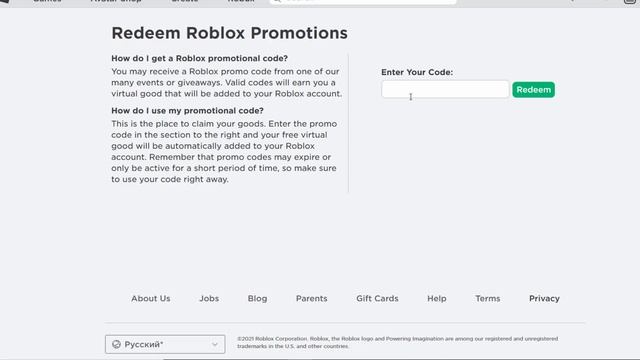Go to the Gift Cards page link
The image size is (640, 360).
(377, 298)
